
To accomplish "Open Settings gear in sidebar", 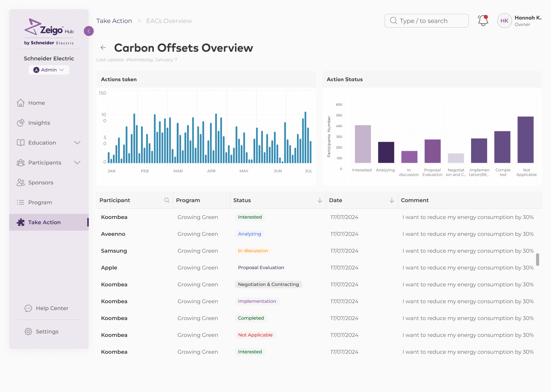I will tap(42, 332).
